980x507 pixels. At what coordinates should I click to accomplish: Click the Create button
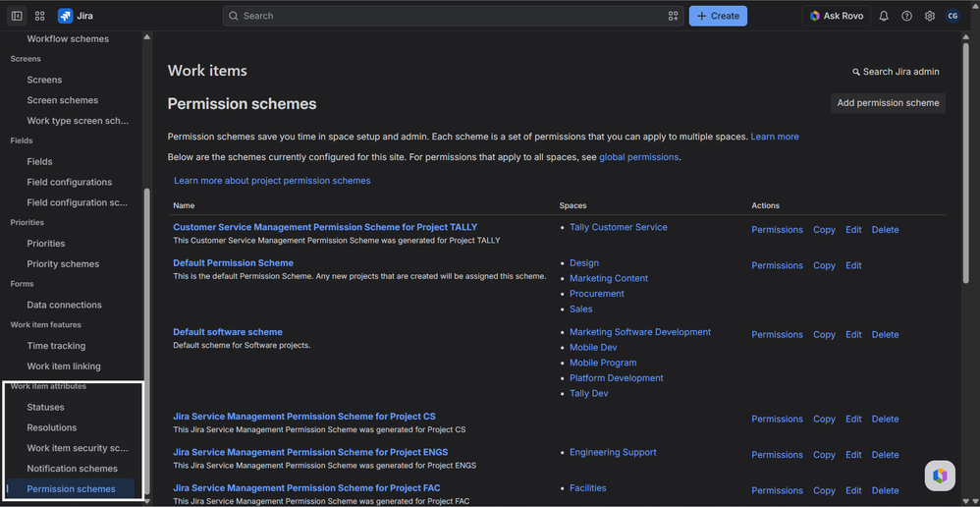point(718,16)
